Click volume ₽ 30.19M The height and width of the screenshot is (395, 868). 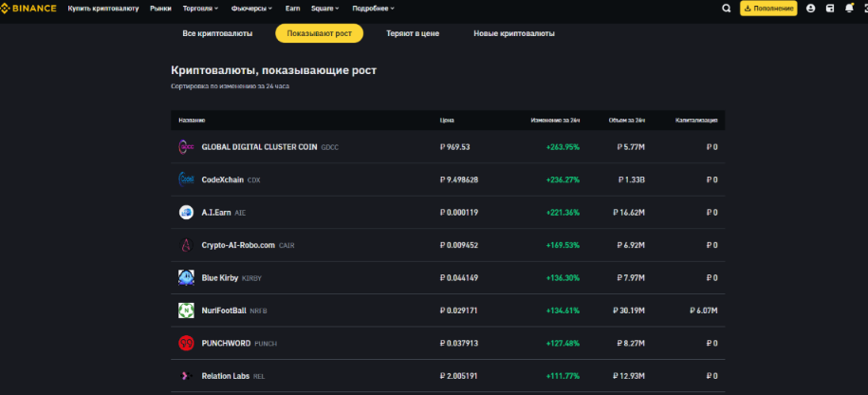point(629,310)
